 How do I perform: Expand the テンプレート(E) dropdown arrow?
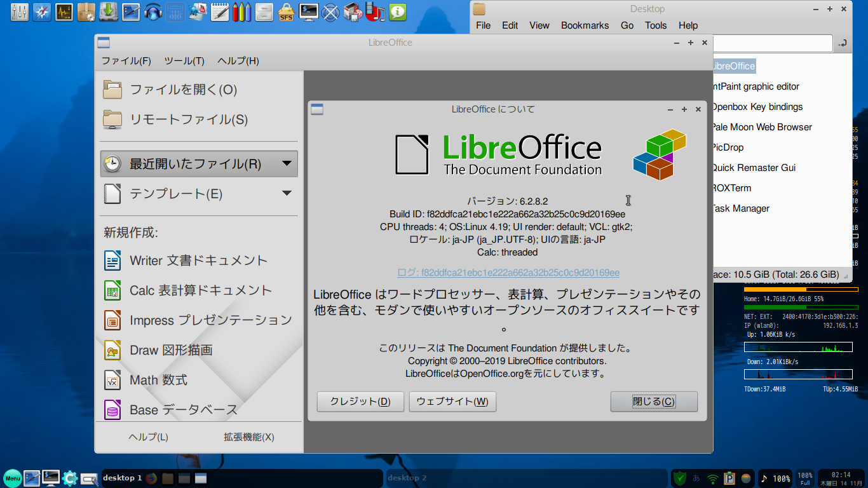click(287, 193)
